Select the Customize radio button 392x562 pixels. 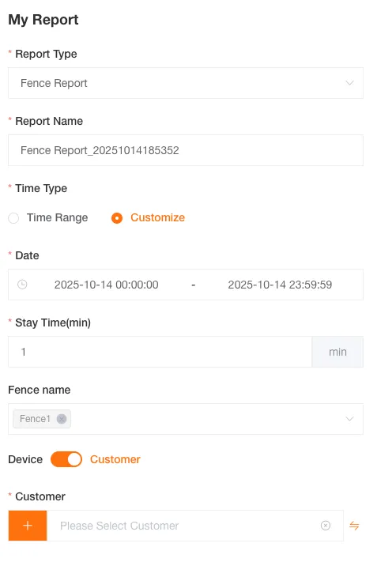point(117,218)
